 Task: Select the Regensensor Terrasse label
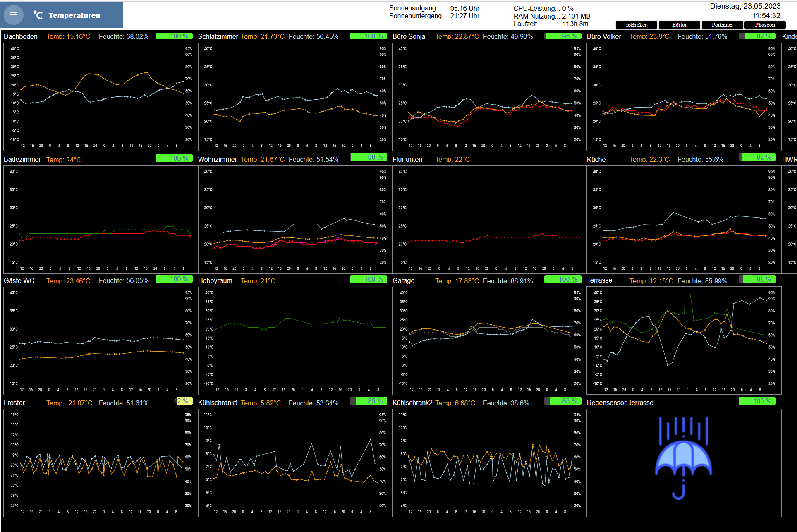pos(620,403)
